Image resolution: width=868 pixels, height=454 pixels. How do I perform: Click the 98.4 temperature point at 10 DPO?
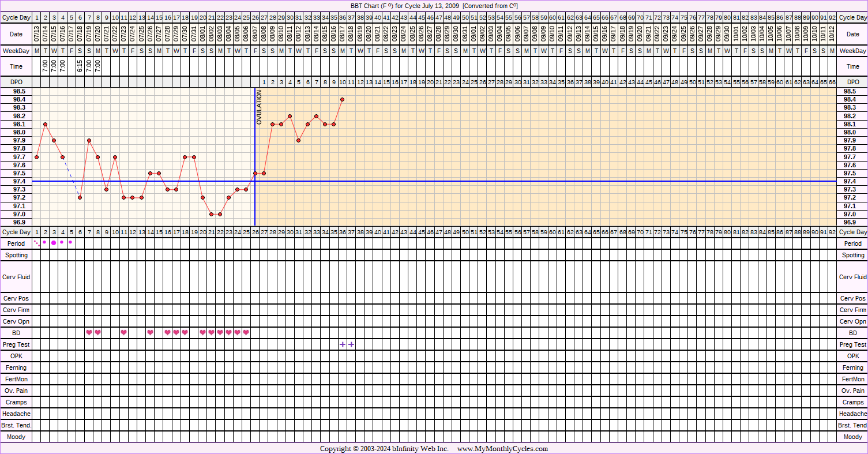(343, 99)
